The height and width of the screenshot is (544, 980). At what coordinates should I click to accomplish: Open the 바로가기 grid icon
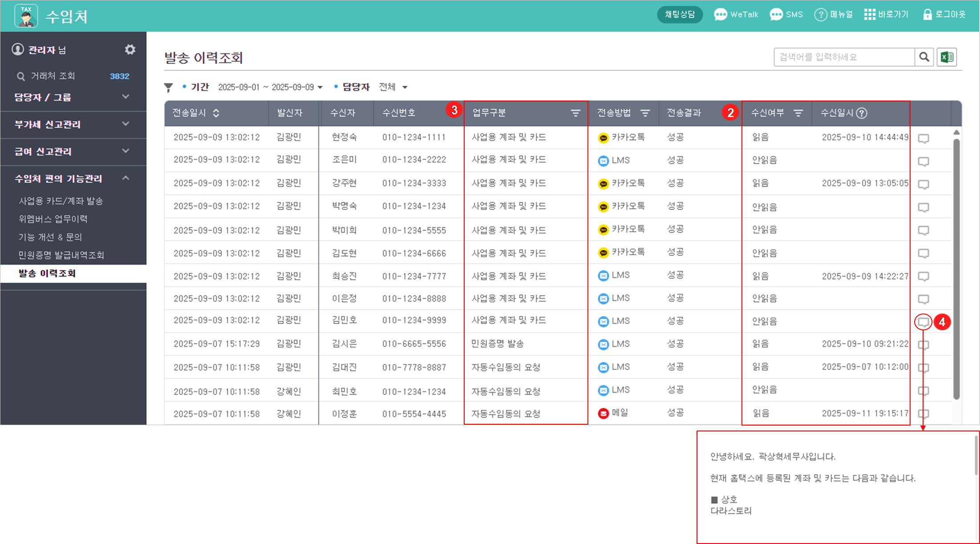[870, 15]
